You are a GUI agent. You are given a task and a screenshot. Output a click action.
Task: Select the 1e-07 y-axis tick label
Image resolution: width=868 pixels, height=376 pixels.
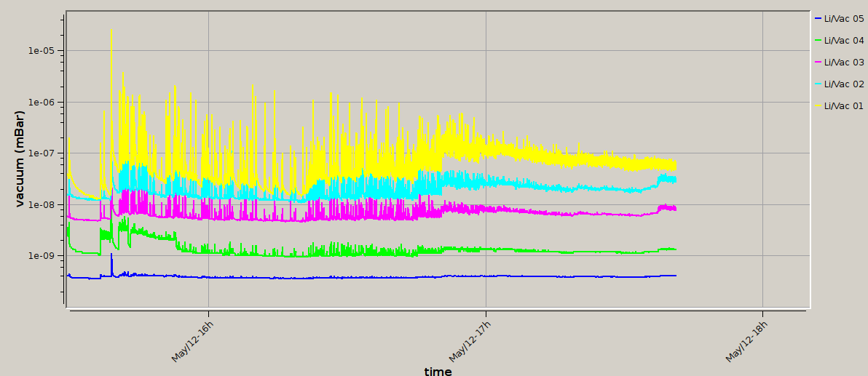42,153
